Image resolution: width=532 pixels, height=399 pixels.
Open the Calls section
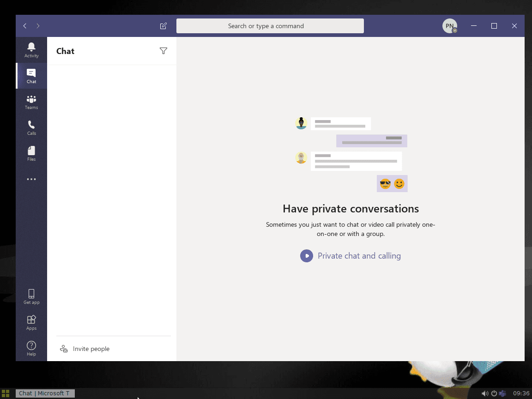(x=31, y=127)
